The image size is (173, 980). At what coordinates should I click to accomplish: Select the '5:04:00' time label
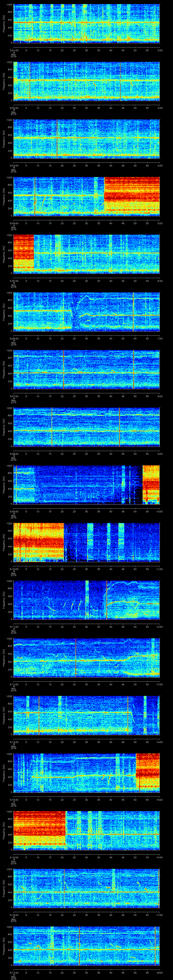pyautogui.click(x=14, y=223)
